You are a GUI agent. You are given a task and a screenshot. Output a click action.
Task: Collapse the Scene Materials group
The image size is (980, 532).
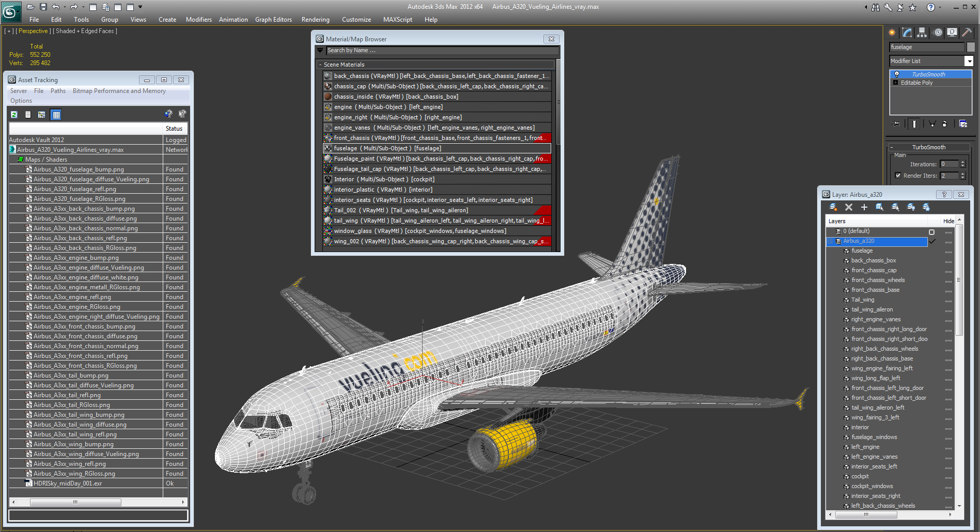pos(320,65)
